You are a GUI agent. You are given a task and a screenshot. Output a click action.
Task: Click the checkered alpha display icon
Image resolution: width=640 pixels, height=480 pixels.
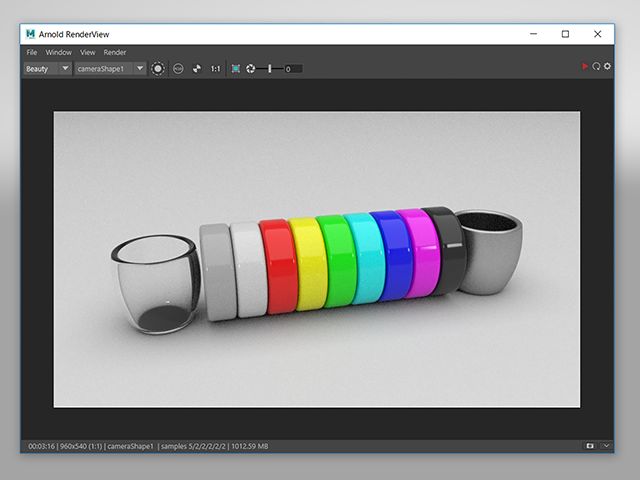(197, 69)
